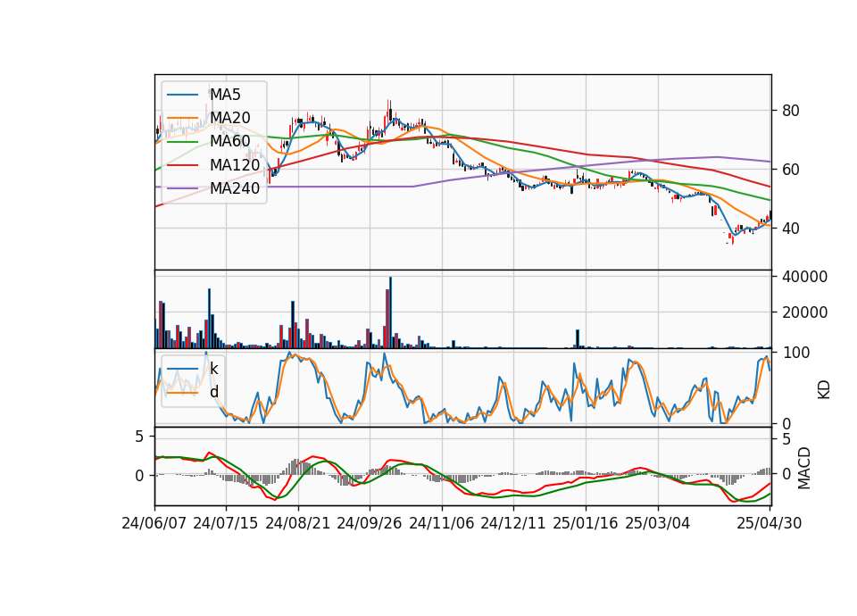Click the green MA60 legend line swatch
The image size is (857, 616).
(182, 141)
